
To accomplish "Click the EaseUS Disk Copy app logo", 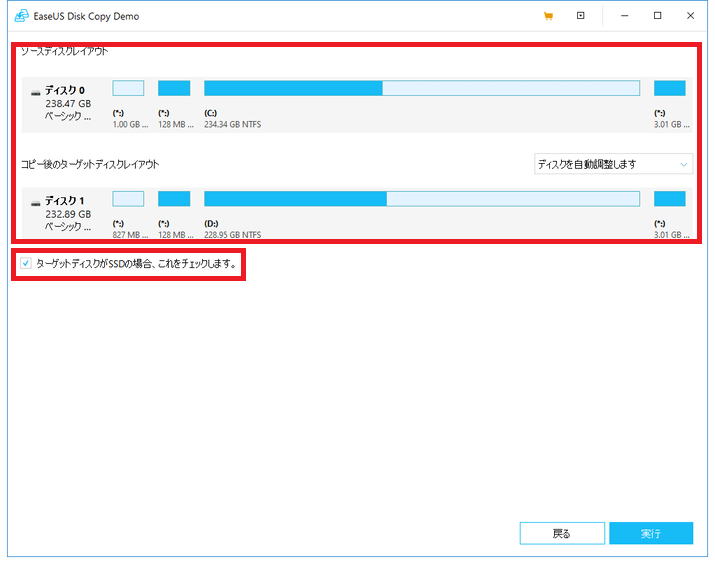I will click(x=20, y=16).
